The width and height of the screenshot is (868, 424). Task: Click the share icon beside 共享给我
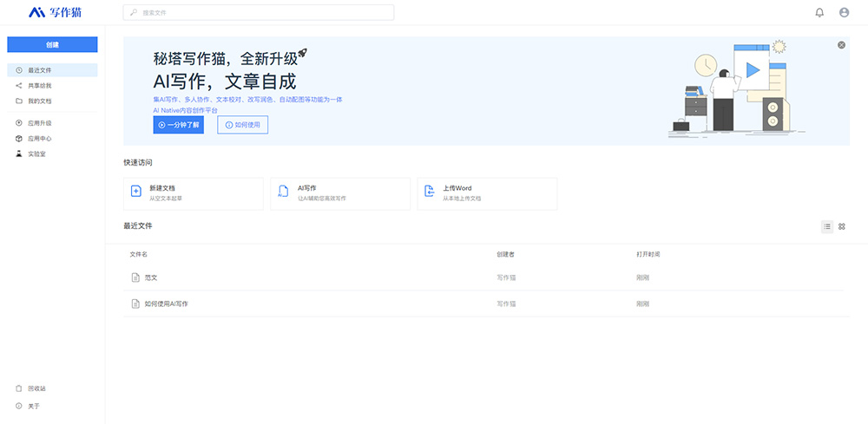(19, 86)
